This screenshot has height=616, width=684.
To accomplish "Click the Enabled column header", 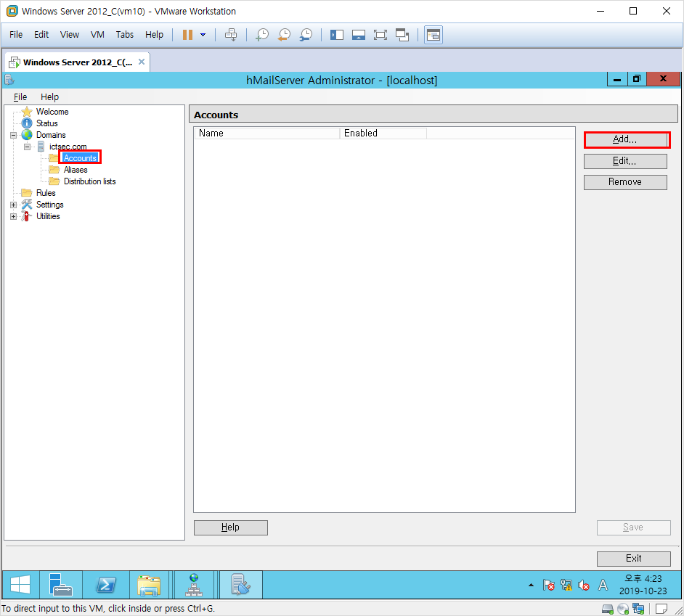I will 383,134.
